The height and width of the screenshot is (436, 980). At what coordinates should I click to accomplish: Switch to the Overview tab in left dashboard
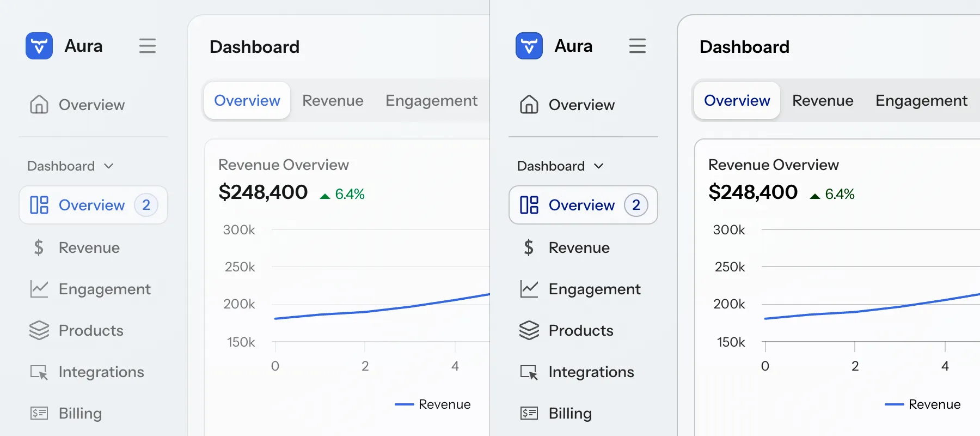247,100
